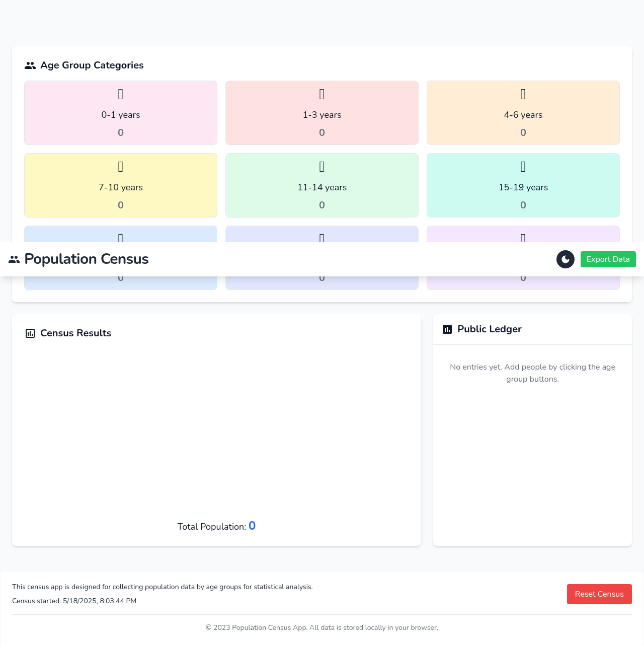The height and width of the screenshot is (645, 644).
Task: Click the Population Census title text
Action: 87,259
